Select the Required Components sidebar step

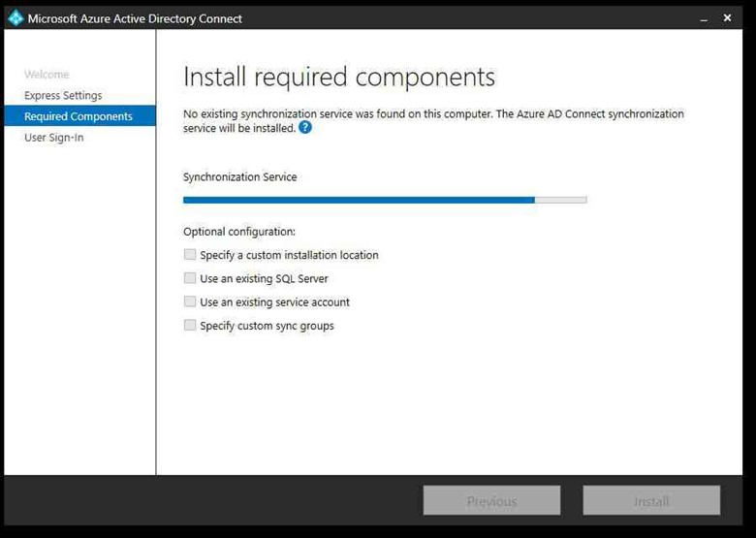[78, 116]
